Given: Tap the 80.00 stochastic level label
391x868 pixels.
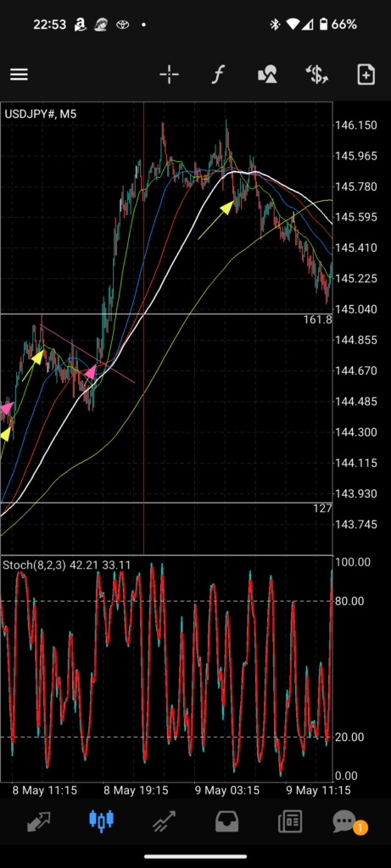Looking at the screenshot, I should [x=349, y=601].
